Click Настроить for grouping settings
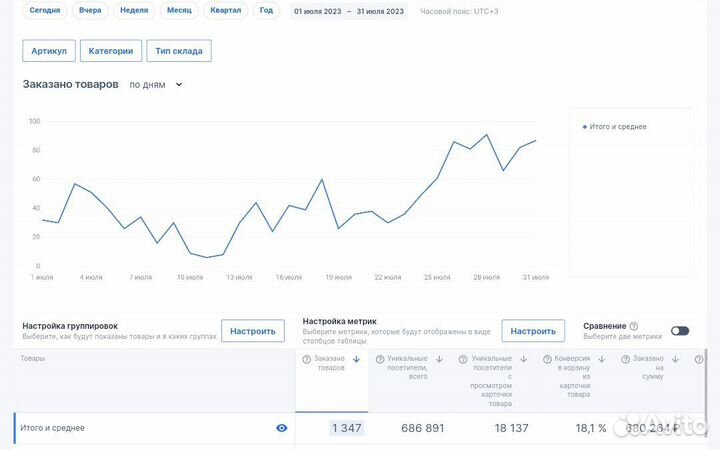This screenshot has width=720, height=450. [x=252, y=331]
